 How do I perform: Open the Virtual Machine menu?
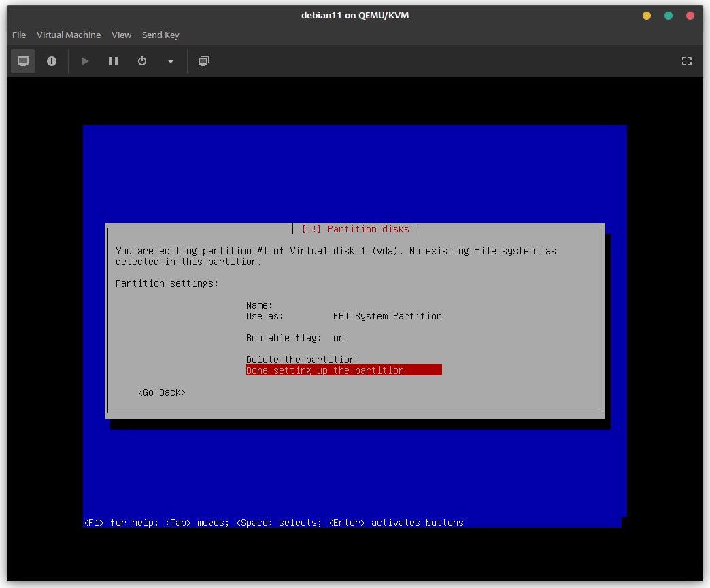pyautogui.click(x=69, y=35)
